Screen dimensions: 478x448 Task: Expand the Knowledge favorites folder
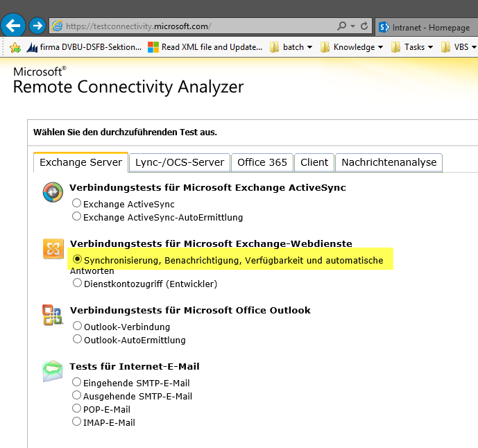[352, 47]
